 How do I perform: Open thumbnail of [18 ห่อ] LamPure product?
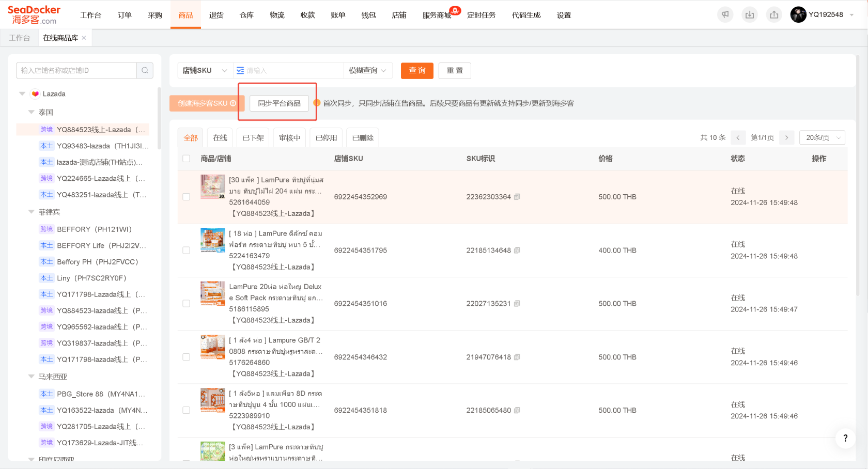pyautogui.click(x=213, y=240)
